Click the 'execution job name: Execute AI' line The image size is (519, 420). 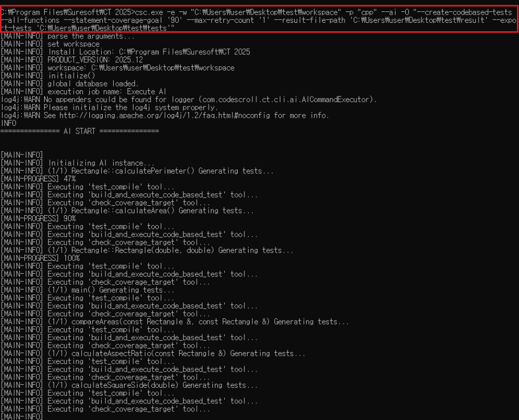click(x=84, y=92)
